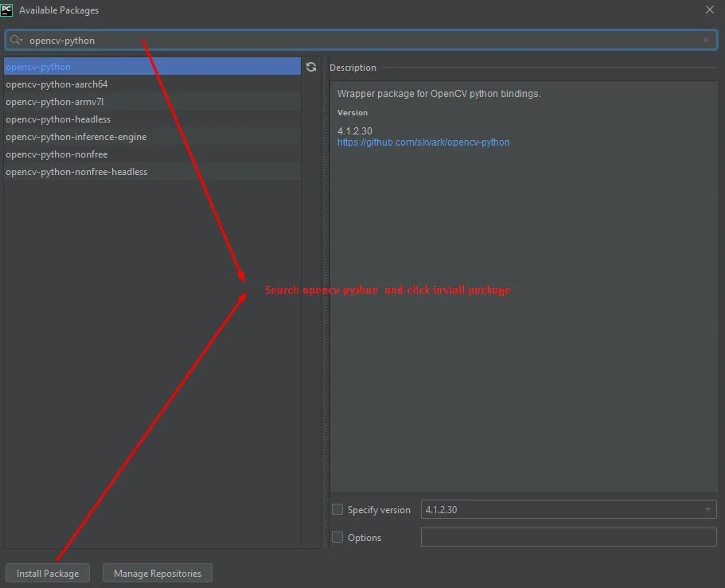Click the Manage Repositories button
Image resolution: width=725 pixels, height=588 pixels.
pos(158,573)
